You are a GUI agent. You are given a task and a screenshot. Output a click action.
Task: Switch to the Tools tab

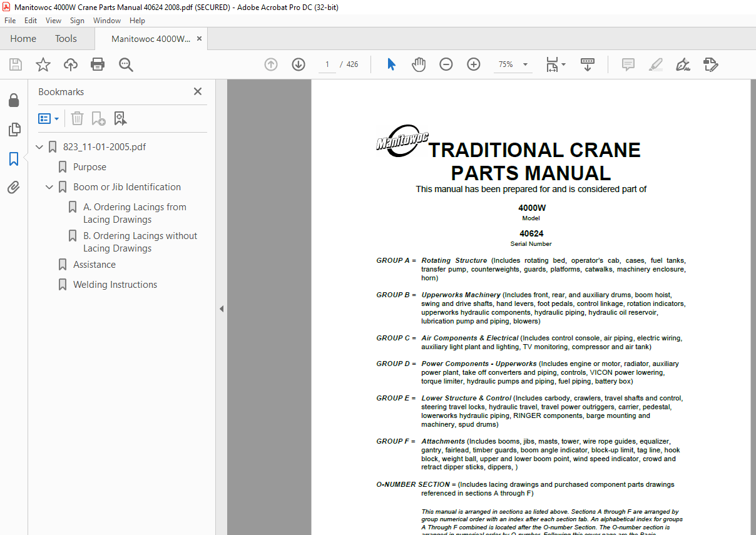66,38
